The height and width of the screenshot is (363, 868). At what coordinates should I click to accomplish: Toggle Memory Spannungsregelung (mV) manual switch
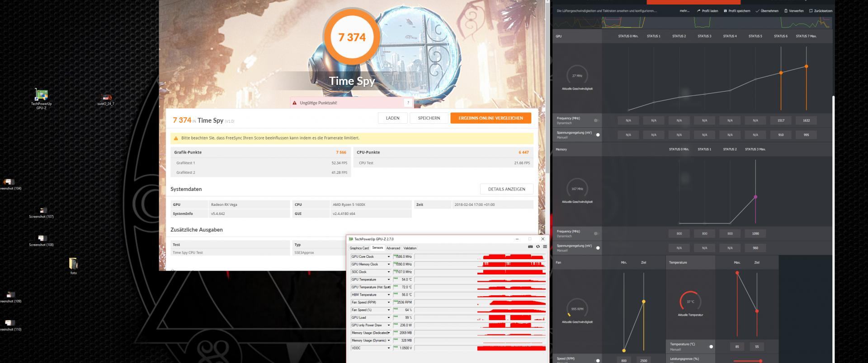[x=597, y=248]
